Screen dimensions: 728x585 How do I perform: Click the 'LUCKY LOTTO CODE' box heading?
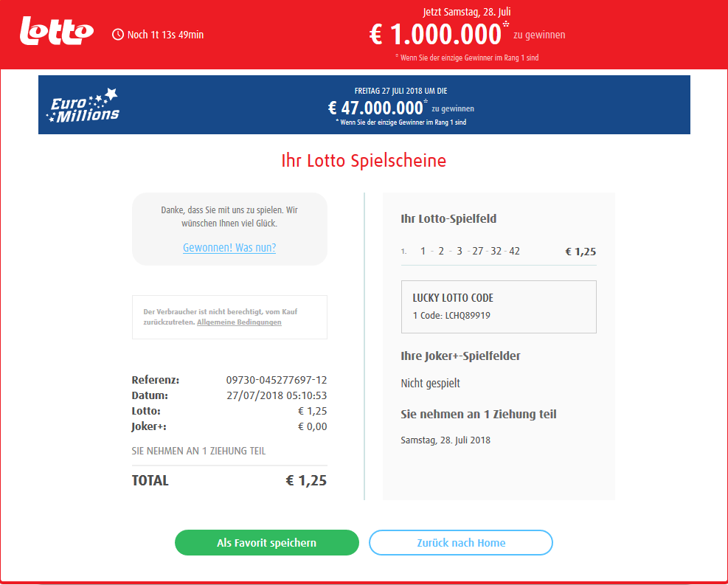pos(453,297)
